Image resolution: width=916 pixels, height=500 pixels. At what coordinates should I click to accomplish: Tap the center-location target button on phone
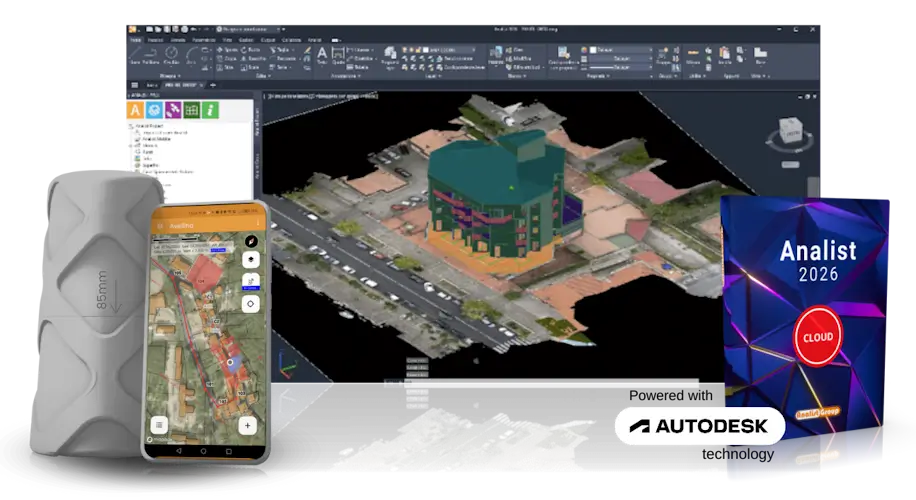(251, 304)
